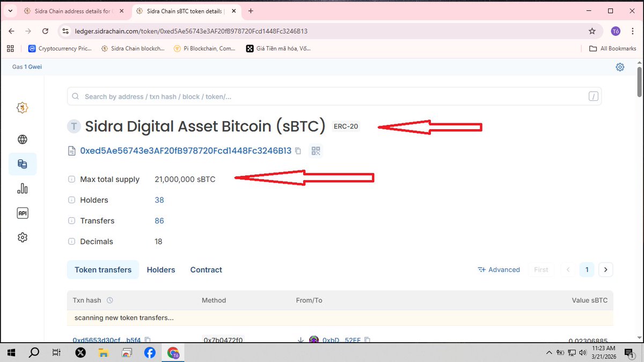Click the ERC-20 tag
The width and height of the screenshot is (644, 362).
click(346, 127)
